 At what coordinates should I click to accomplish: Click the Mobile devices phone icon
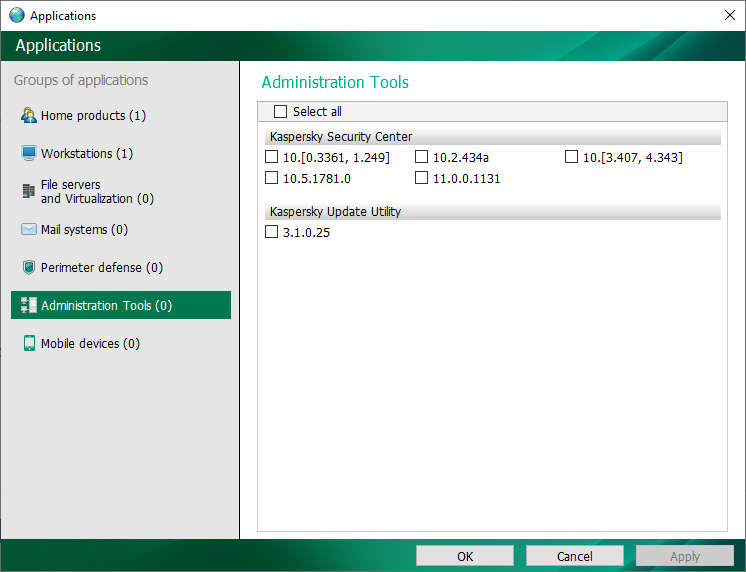29,343
